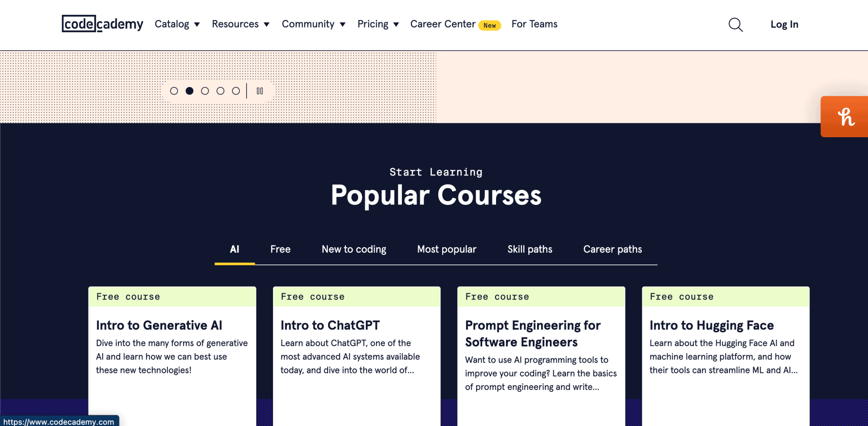Click the ChatGPT course description text
The image size is (868, 426).
(350, 357)
